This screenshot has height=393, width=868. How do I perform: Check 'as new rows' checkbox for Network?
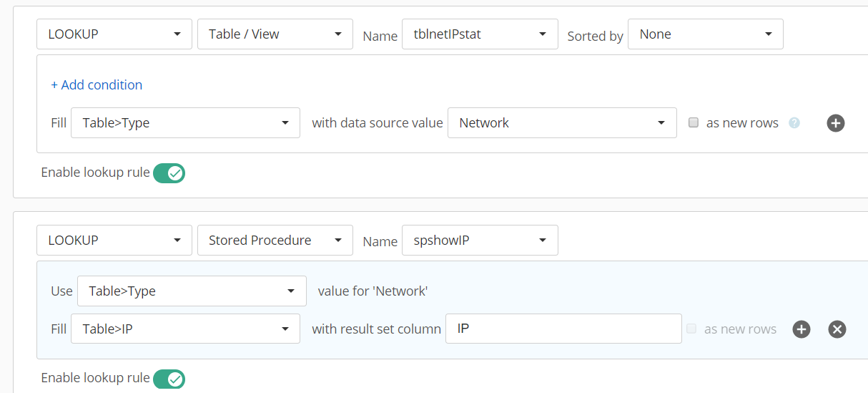click(694, 123)
